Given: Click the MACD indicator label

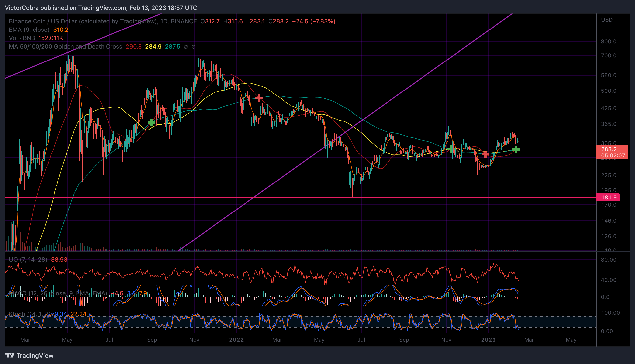Looking at the screenshot, I should 58,293.
